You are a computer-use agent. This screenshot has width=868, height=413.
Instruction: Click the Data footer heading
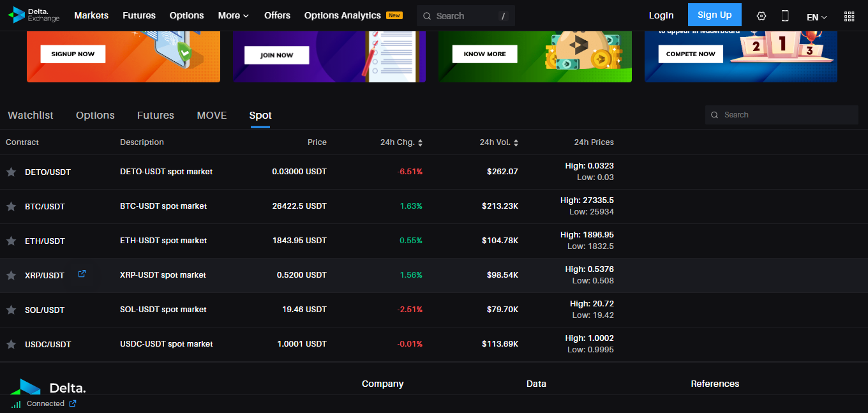click(x=536, y=384)
